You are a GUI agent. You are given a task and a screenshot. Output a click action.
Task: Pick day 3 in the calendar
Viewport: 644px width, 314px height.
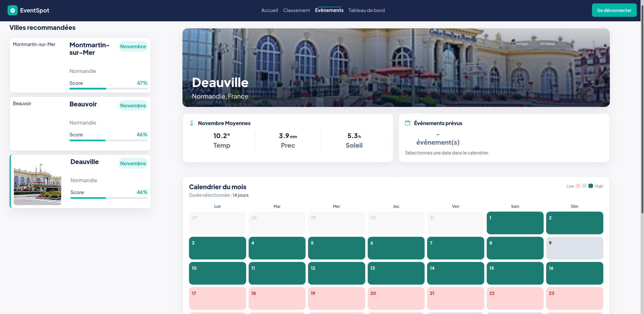[217, 248]
